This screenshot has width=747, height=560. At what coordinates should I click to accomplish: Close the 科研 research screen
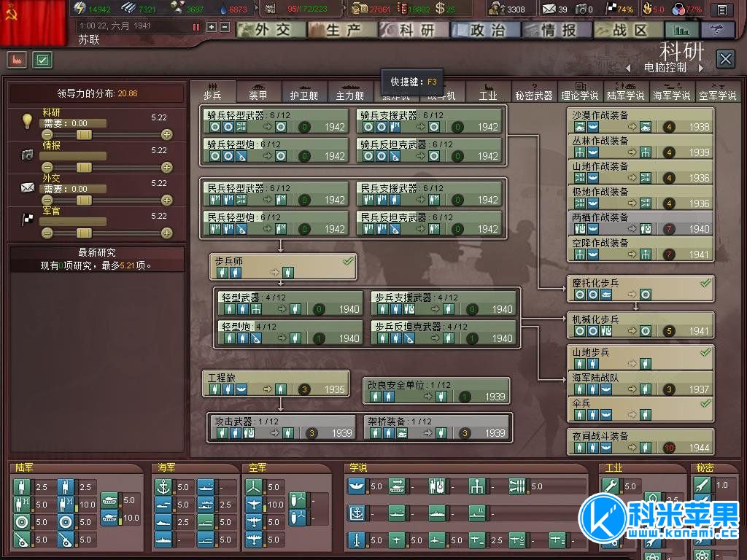(726, 60)
